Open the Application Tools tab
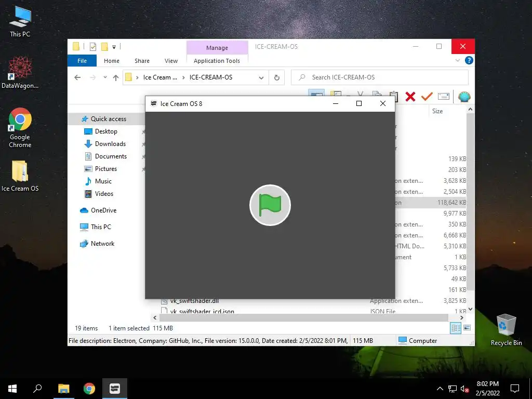This screenshot has height=399, width=532. click(x=217, y=61)
